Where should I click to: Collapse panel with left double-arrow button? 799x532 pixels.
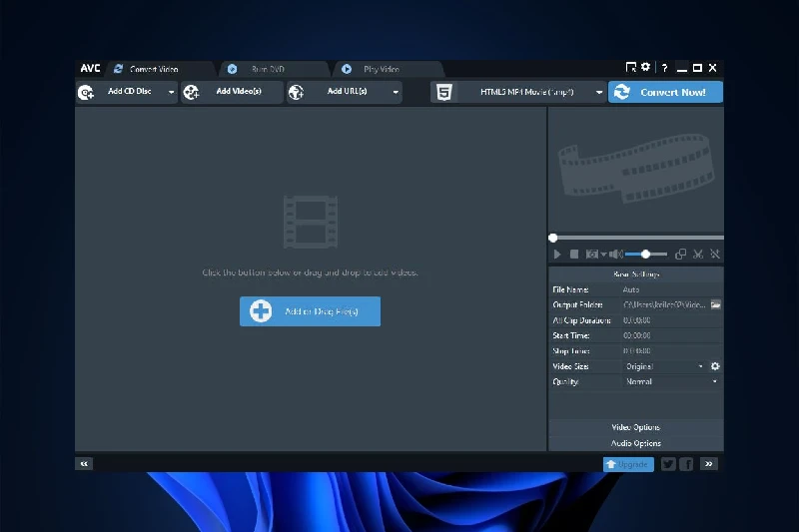tap(84, 464)
